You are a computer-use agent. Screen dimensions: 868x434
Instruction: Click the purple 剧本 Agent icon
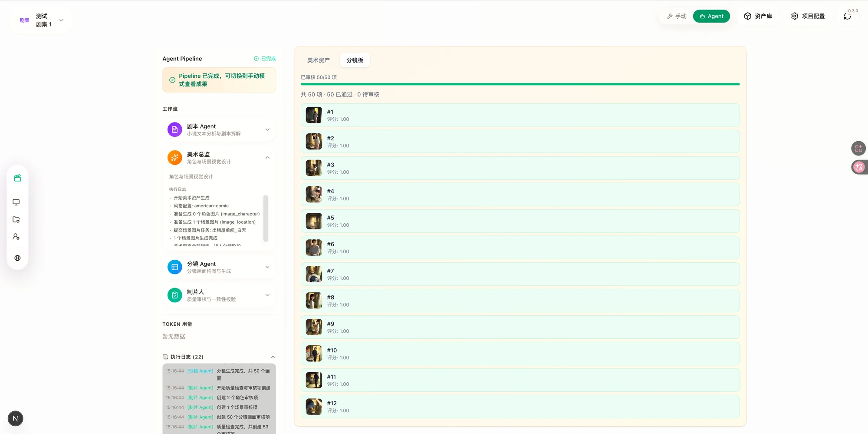point(175,129)
